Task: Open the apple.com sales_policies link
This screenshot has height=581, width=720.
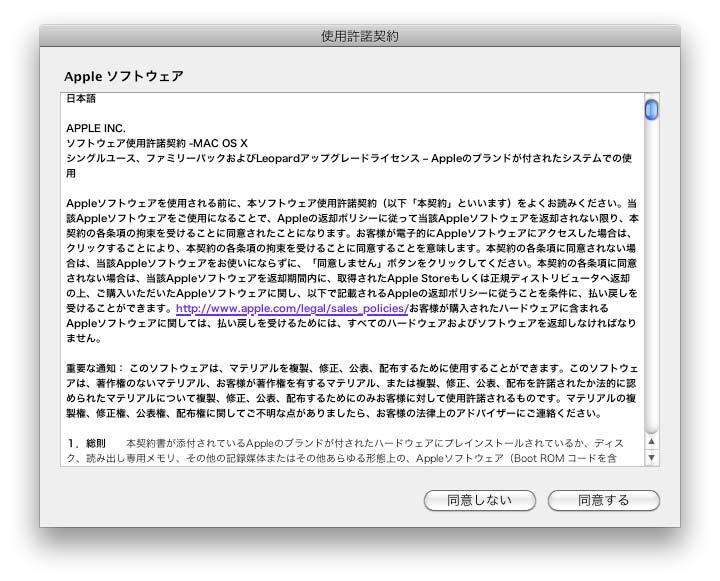Action: click(291, 309)
